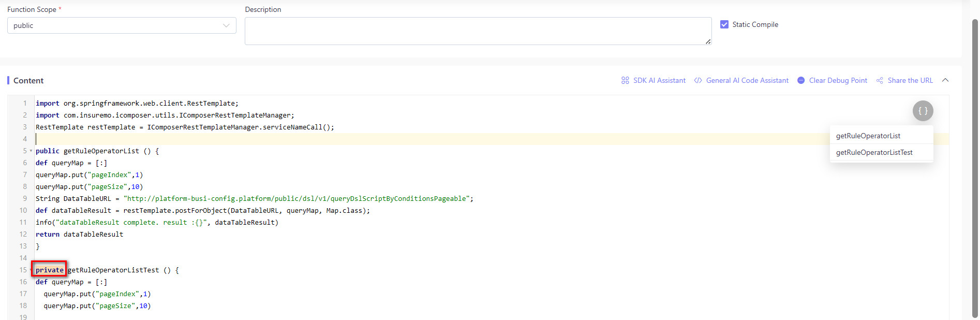980x320 pixels.
Task: Click the 'def queryMap = [:]' on line 16
Action: point(71,282)
